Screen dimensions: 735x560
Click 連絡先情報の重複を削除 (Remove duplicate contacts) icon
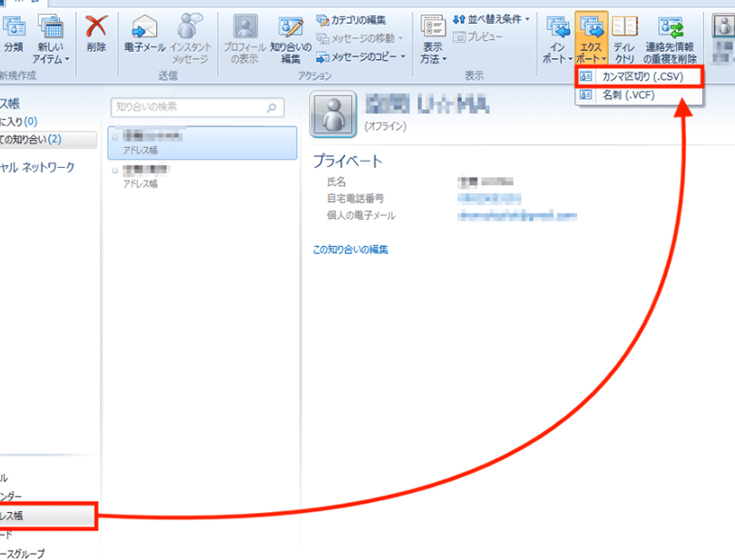670,27
